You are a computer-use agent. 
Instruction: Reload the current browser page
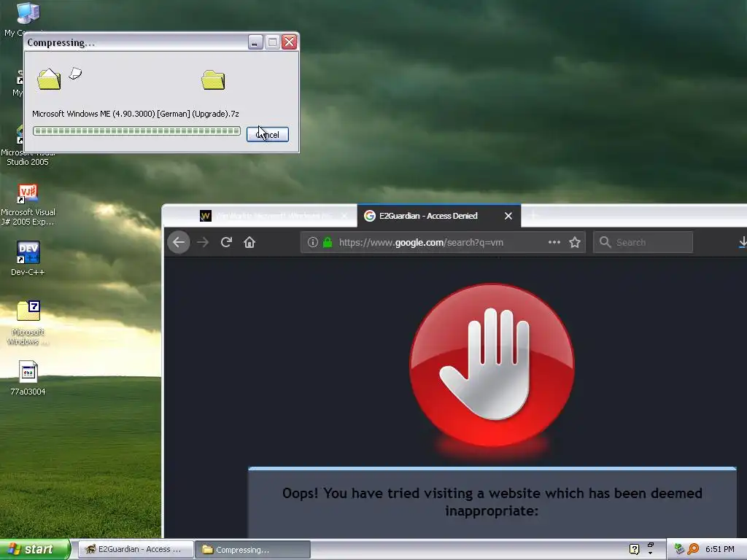tap(226, 242)
